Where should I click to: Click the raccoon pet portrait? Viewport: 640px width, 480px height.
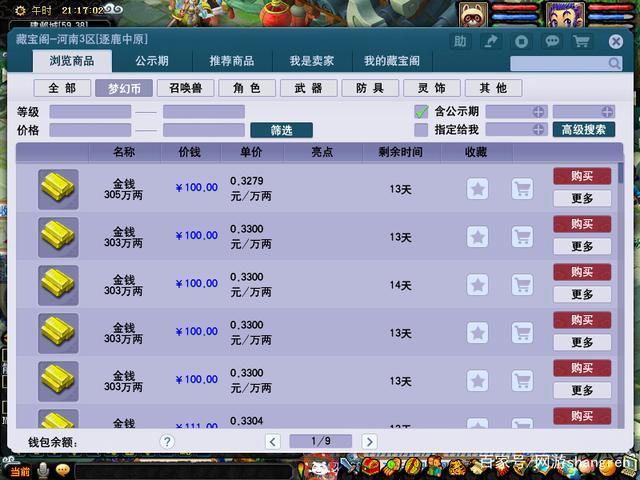click(473, 15)
